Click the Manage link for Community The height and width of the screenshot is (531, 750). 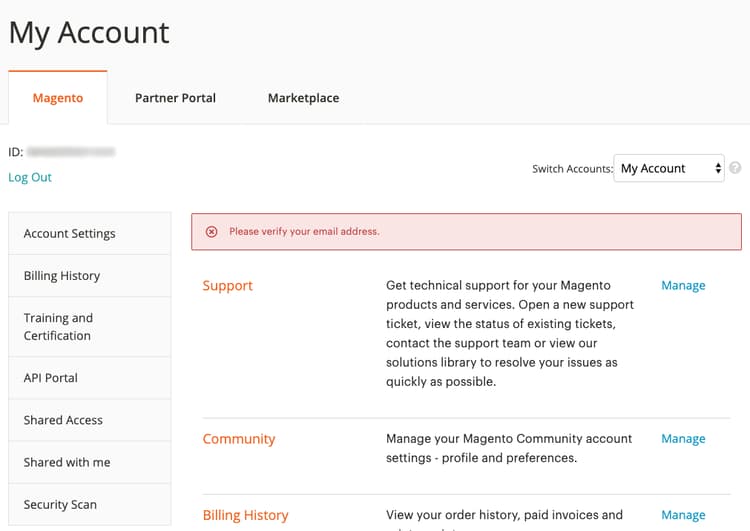pos(683,438)
